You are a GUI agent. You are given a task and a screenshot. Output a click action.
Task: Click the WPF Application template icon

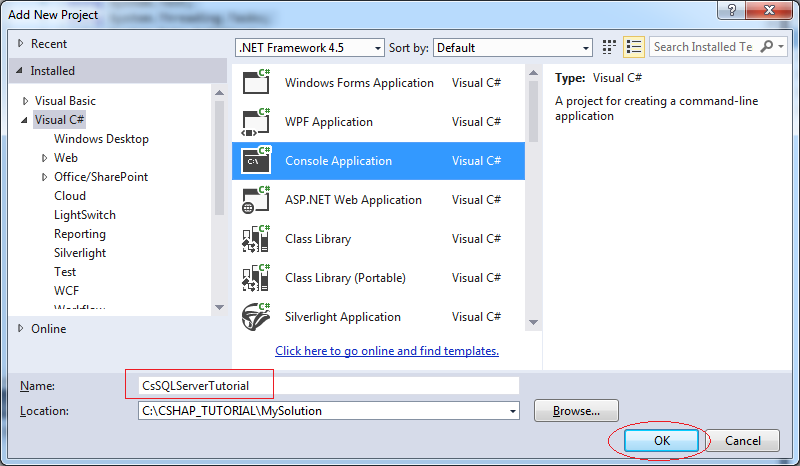256,121
